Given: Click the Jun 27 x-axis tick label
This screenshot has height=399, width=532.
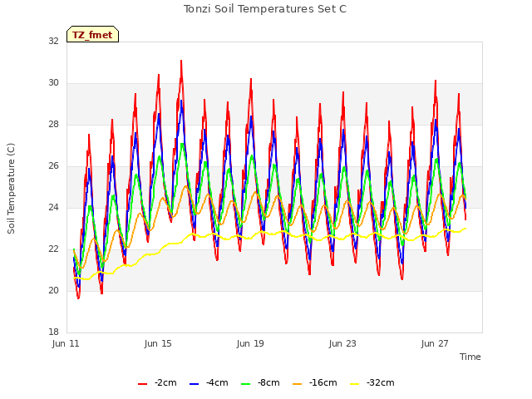Looking at the screenshot, I should click(435, 343).
